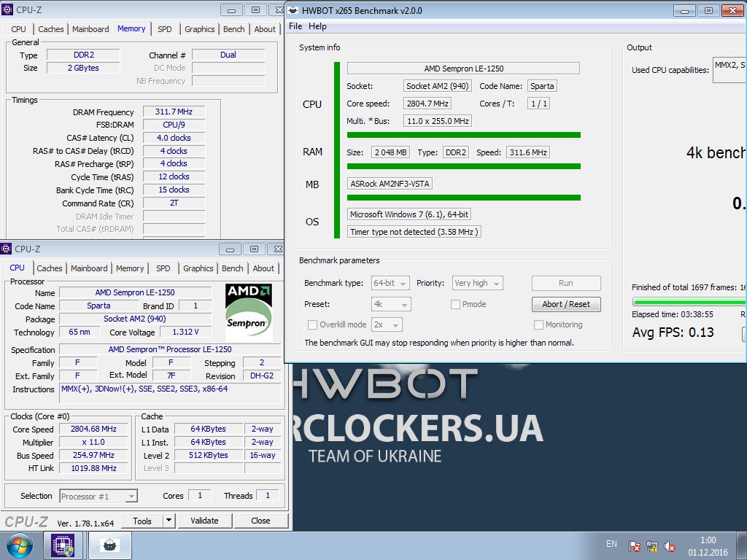Click the Instructions MMX(+) list field

pos(171,394)
